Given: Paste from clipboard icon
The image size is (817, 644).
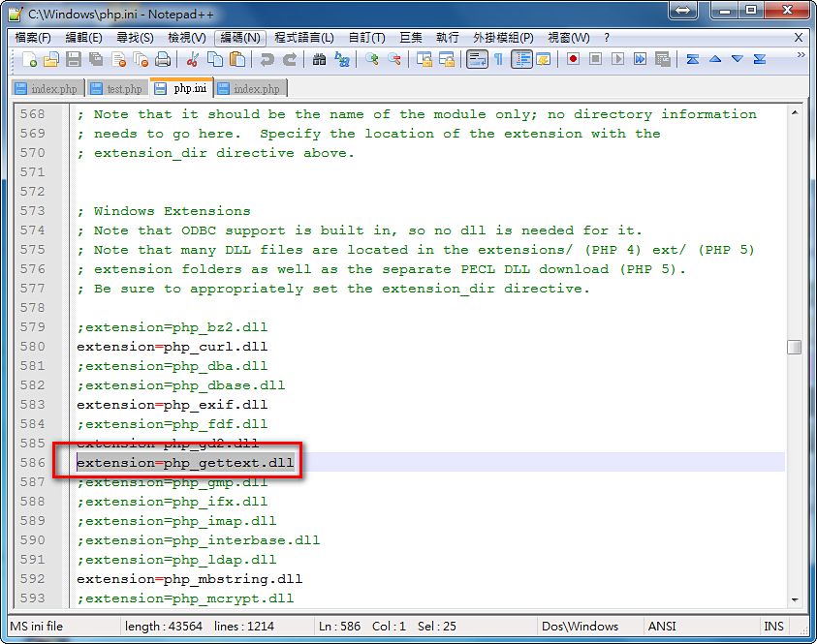Looking at the screenshot, I should 237,59.
